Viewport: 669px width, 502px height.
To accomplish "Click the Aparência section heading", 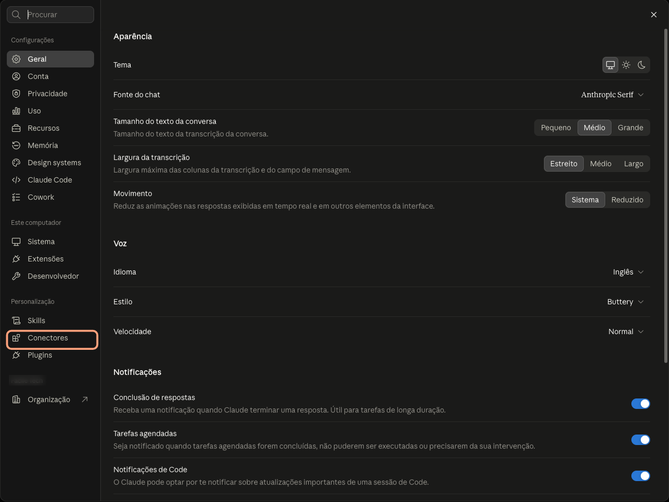I will [133, 37].
